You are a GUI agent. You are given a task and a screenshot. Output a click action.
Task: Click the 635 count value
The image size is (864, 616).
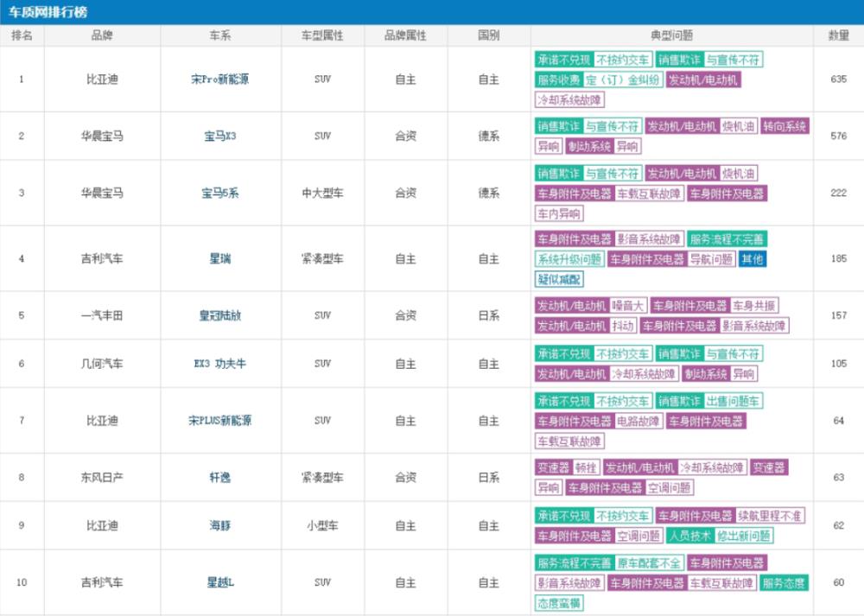click(839, 79)
